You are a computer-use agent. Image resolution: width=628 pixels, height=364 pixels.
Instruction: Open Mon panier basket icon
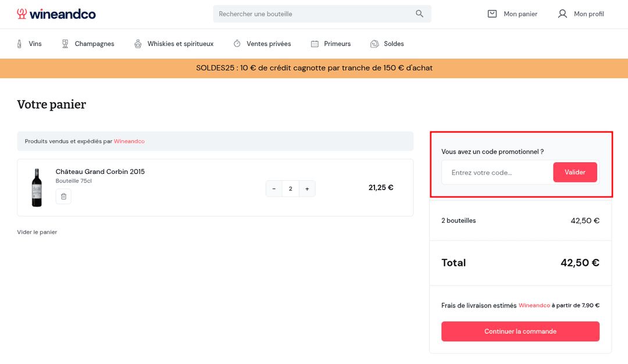[x=493, y=14]
